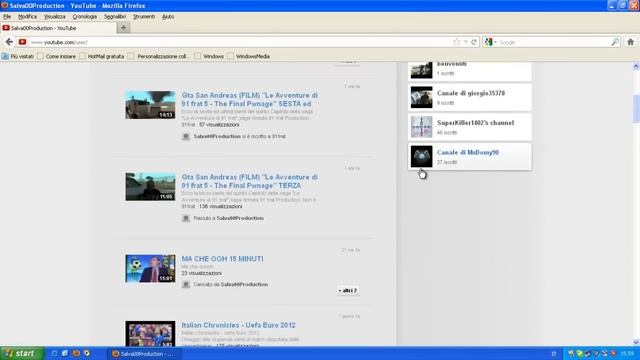Click the system tray clock
The height and width of the screenshot is (360, 640).
click(x=627, y=353)
